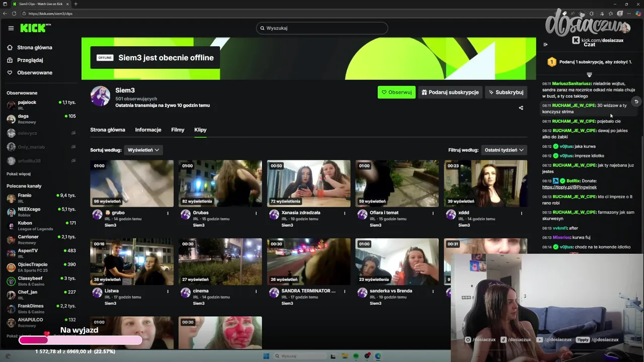Click the Podaruj subskrypcje button
This screenshot has width=644, height=362.
pyautogui.click(x=450, y=92)
